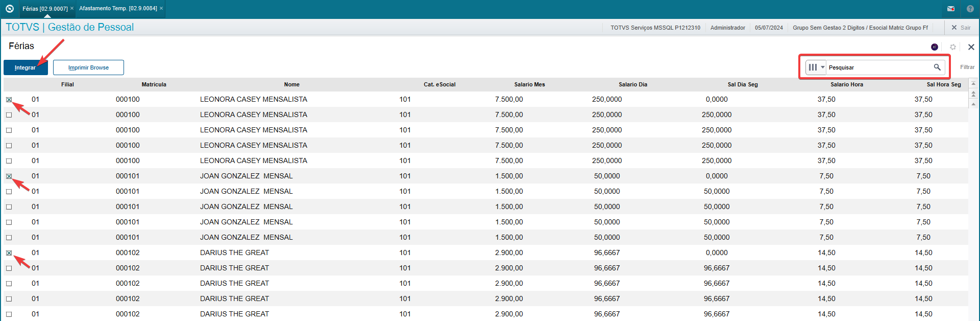Click the dark round icon beside the gear
980x321 pixels.
935,47
